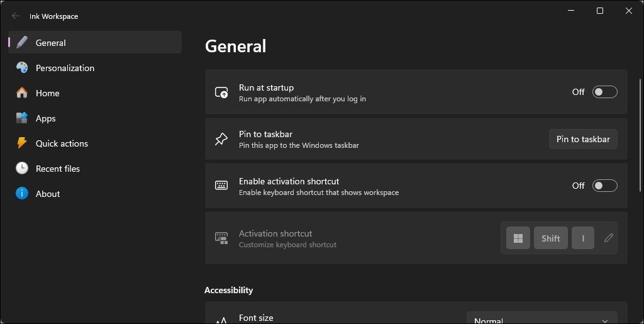Click the back arrow beside Ink Workspace
Screen dimensions: 644x324
click(15, 16)
